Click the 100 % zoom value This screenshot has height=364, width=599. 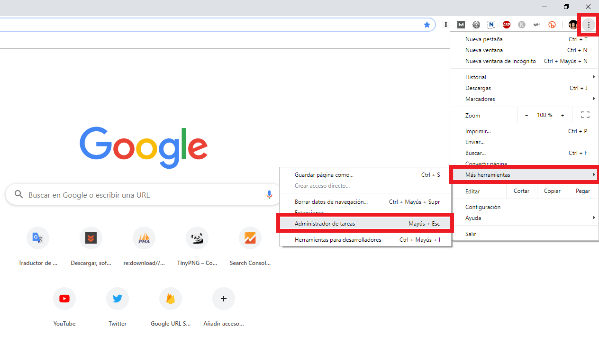coord(545,115)
